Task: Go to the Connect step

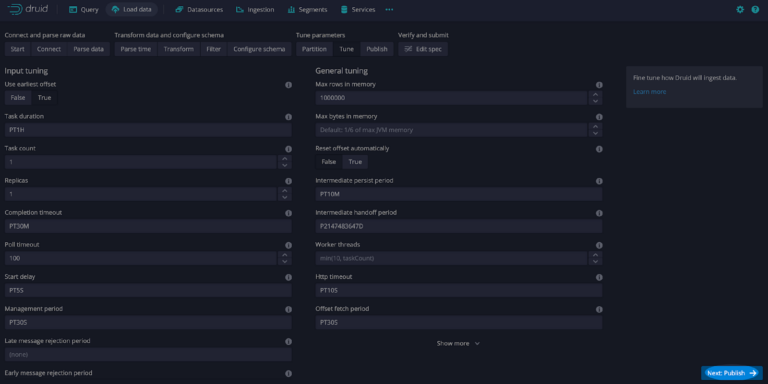Action: point(49,49)
